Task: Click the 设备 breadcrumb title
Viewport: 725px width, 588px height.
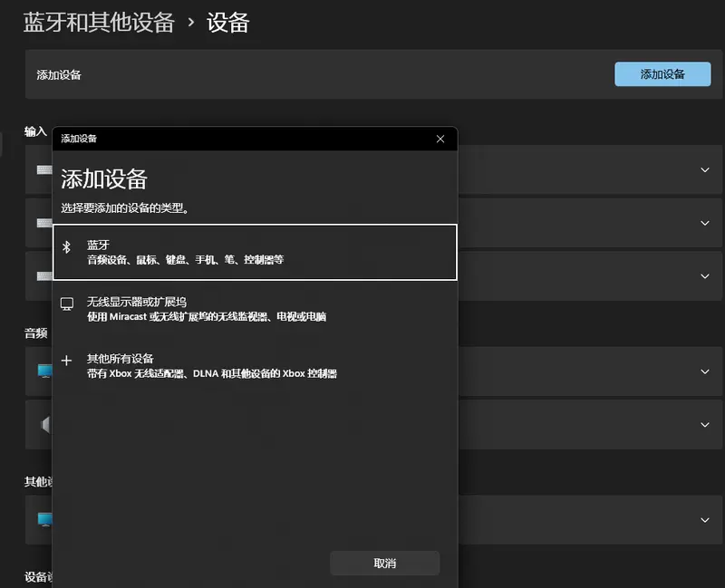Action: [x=228, y=22]
